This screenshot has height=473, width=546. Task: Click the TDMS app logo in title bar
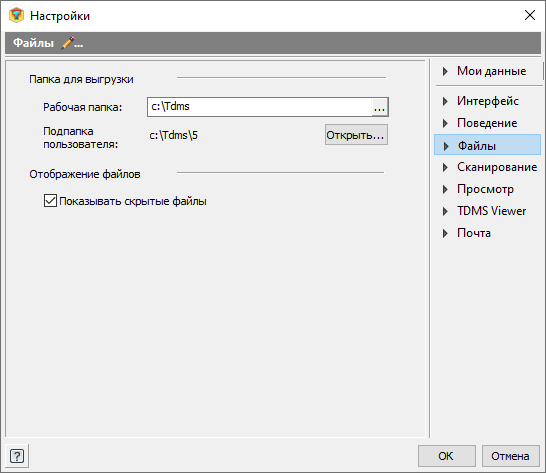(x=16, y=15)
